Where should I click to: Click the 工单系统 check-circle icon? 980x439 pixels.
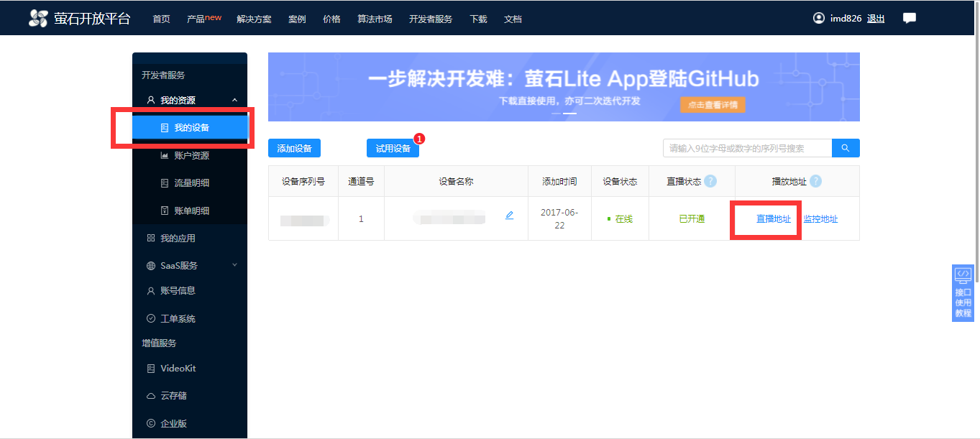pyautogui.click(x=151, y=318)
